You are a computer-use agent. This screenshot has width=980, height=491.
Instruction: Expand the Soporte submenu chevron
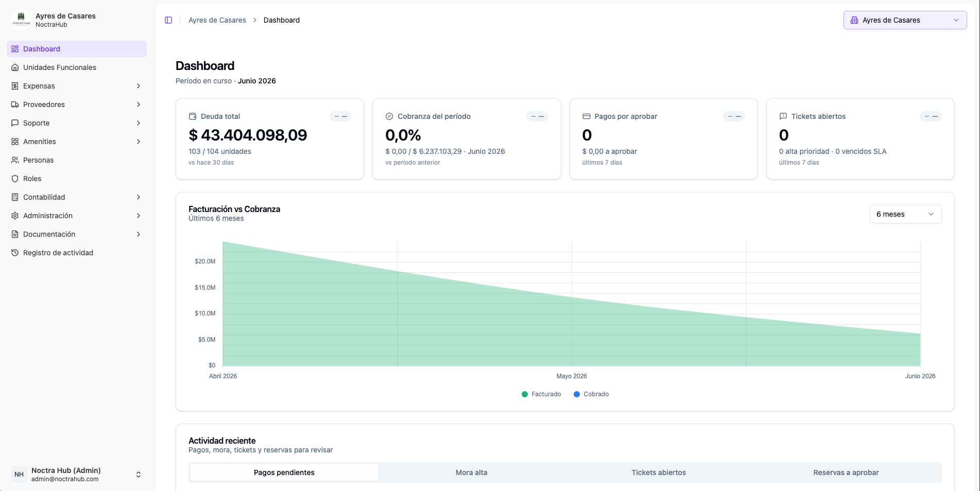pos(139,123)
